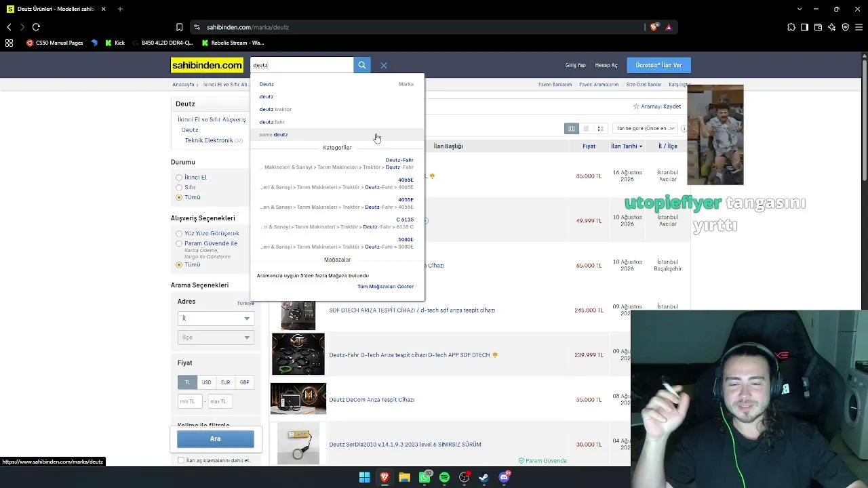The width and height of the screenshot is (868, 488).
Task: Go back to the previous page
Action: [x=9, y=27]
